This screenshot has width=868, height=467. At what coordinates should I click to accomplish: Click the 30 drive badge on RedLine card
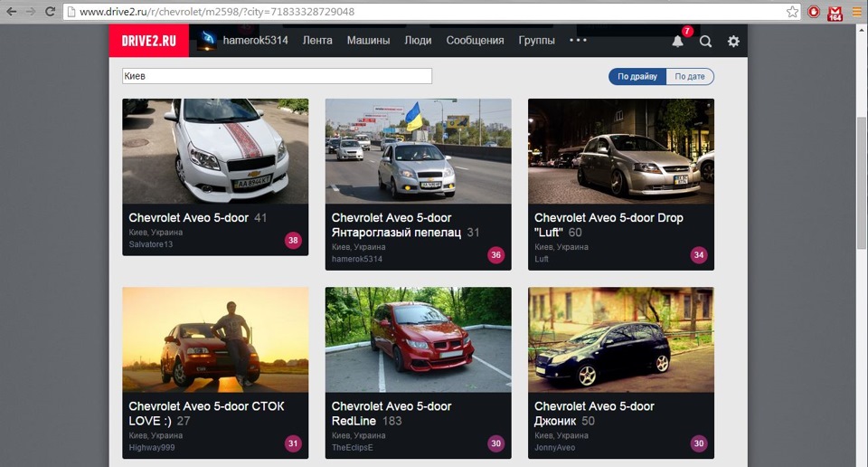[496, 443]
